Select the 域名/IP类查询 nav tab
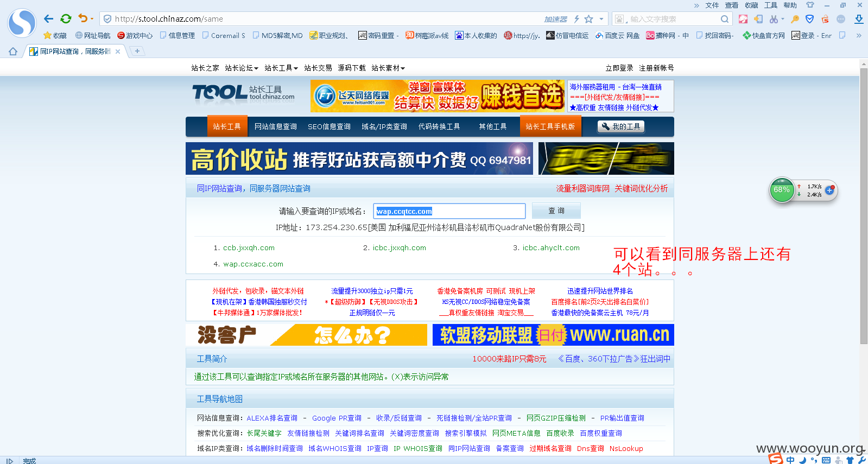This screenshot has width=868, height=464. [384, 126]
